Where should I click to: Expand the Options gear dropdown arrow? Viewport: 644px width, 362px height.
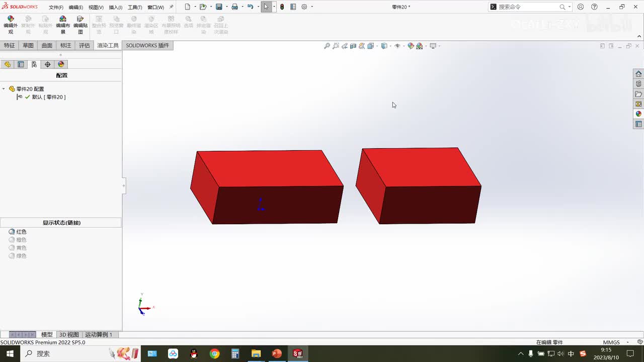[x=312, y=7]
